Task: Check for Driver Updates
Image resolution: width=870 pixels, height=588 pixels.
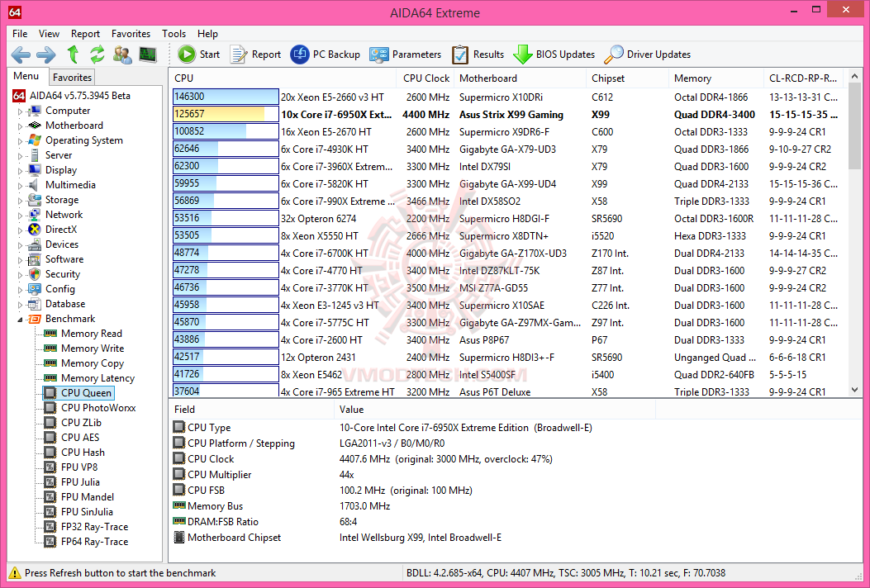Action: point(648,55)
